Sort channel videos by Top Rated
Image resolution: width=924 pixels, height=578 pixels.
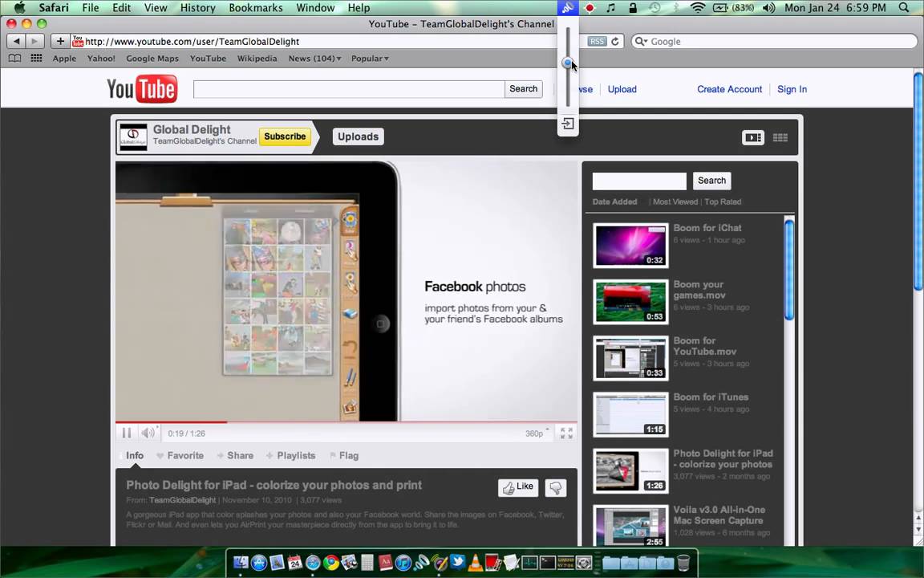click(x=723, y=201)
